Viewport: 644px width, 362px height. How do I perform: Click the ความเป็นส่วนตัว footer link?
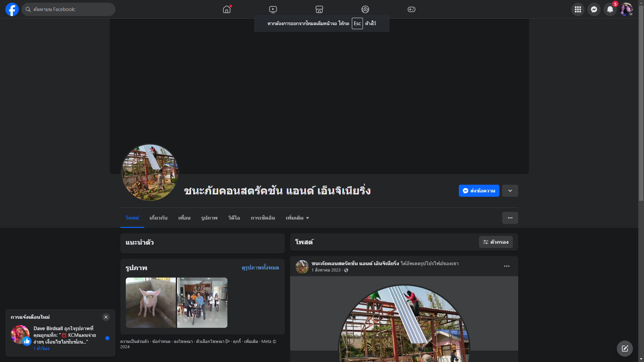135,342
